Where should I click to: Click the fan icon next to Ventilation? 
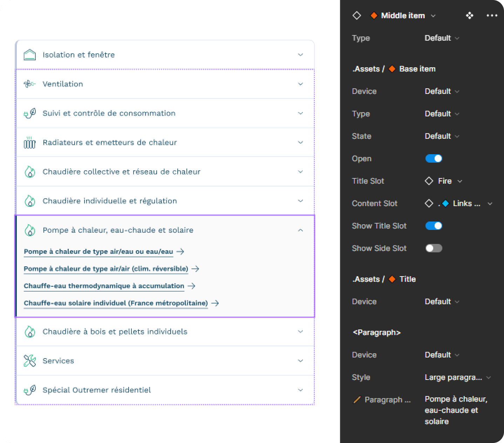[30, 84]
